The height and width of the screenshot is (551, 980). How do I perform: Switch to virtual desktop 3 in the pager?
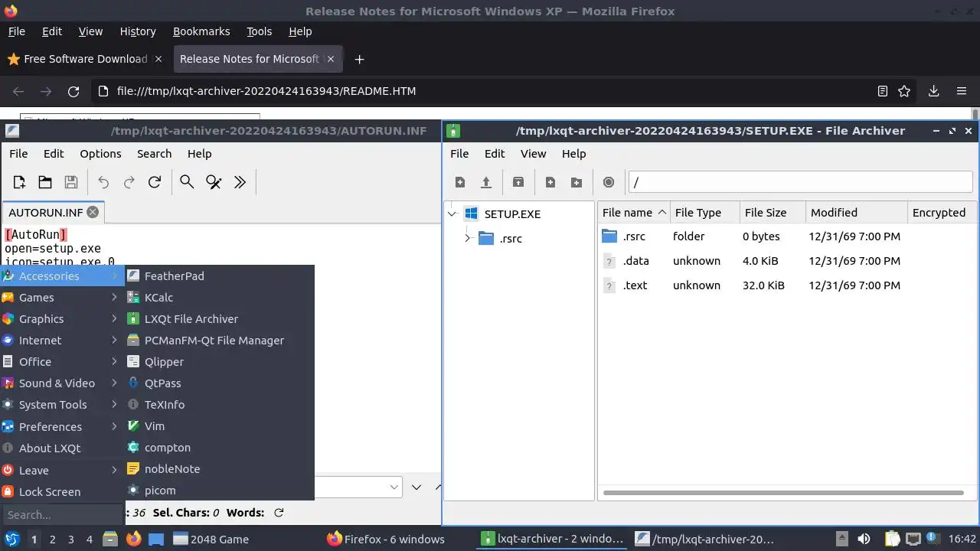click(71, 540)
